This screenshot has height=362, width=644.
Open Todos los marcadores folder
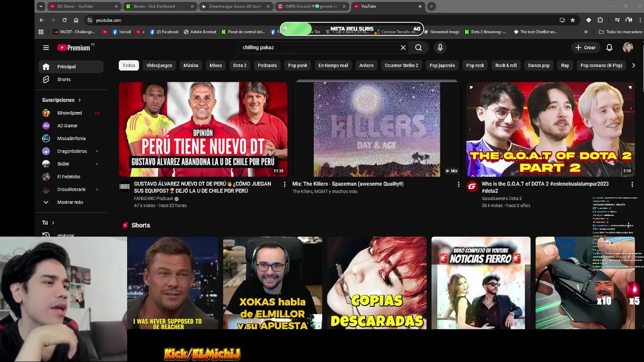(x=620, y=32)
